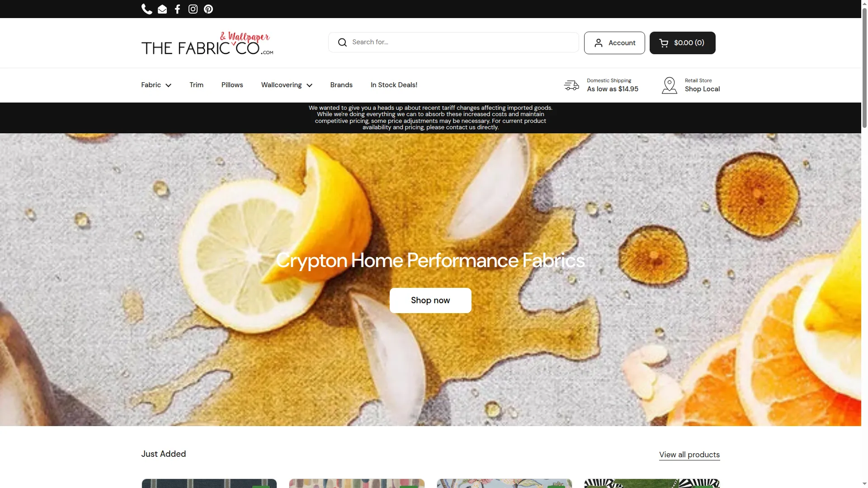
Task: Follow the View all products link
Action: coord(689,455)
